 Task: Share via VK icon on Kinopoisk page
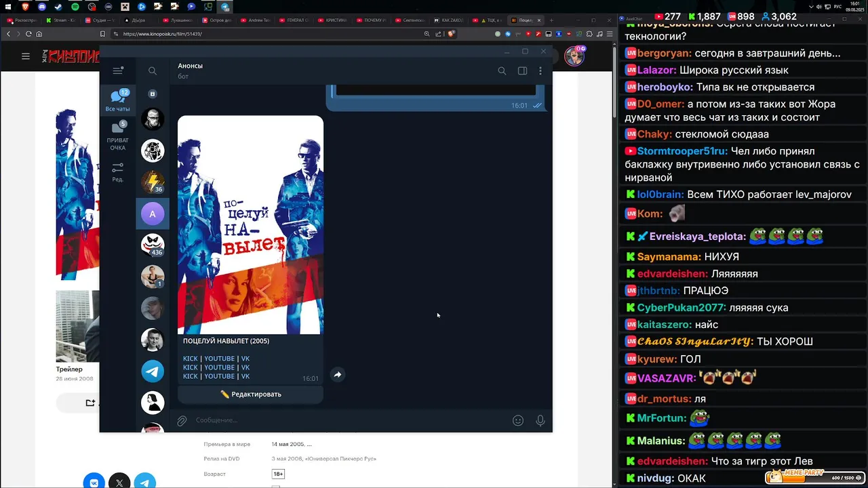click(94, 482)
